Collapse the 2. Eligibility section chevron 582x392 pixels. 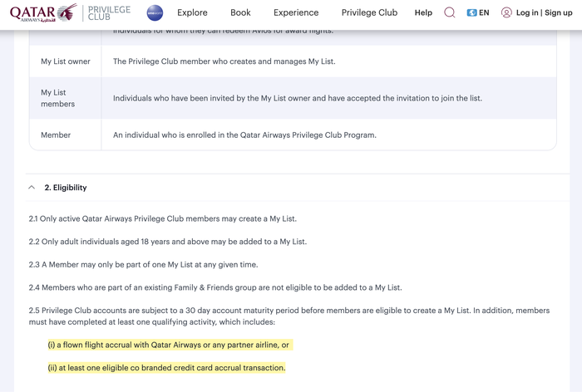[x=32, y=188]
